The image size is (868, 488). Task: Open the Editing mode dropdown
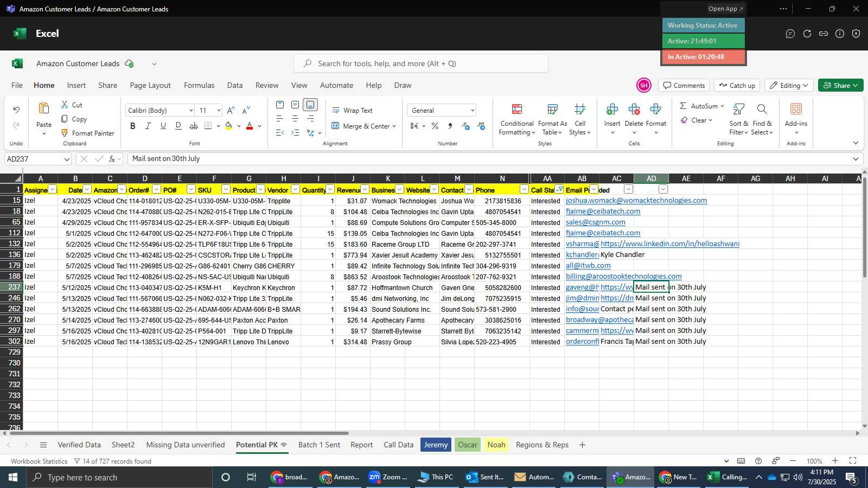pyautogui.click(x=790, y=85)
